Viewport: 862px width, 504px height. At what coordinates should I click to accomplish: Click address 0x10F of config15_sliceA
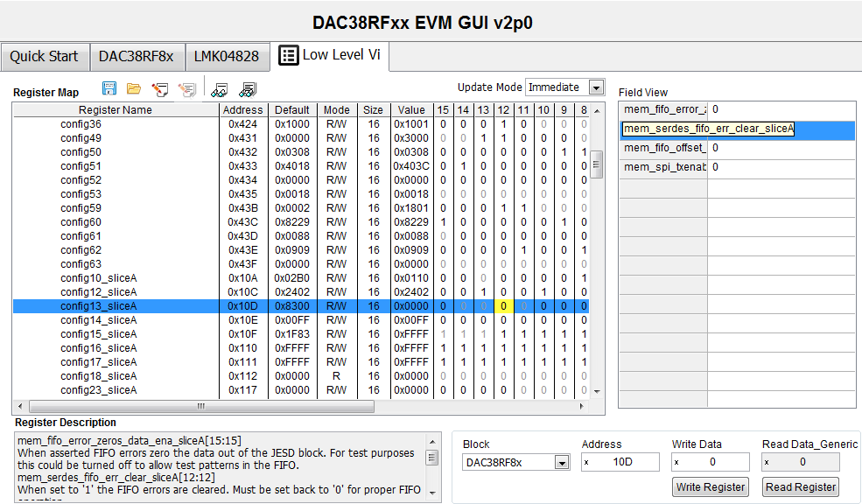pyautogui.click(x=243, y=334)
